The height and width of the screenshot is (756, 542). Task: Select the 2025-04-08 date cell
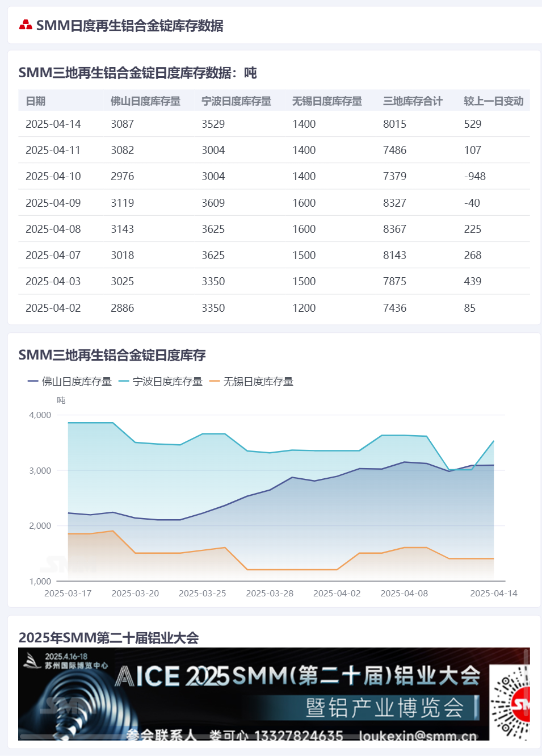coord(53,229)
